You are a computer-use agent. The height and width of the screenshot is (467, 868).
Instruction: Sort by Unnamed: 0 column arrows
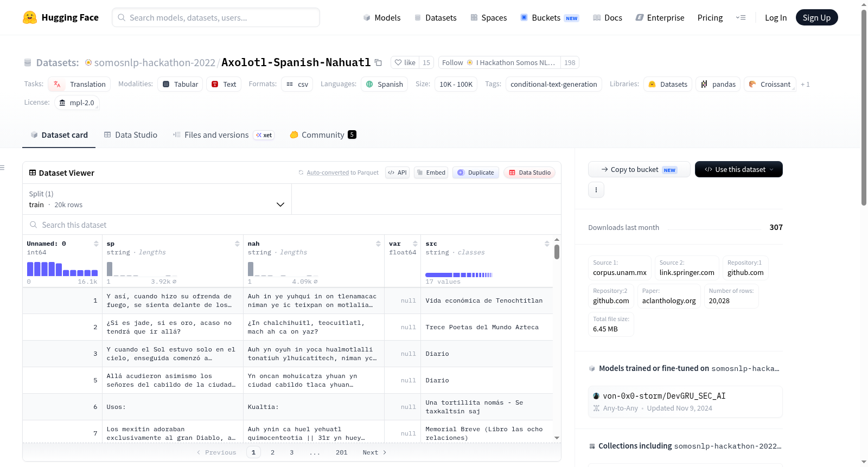point(96,244)
